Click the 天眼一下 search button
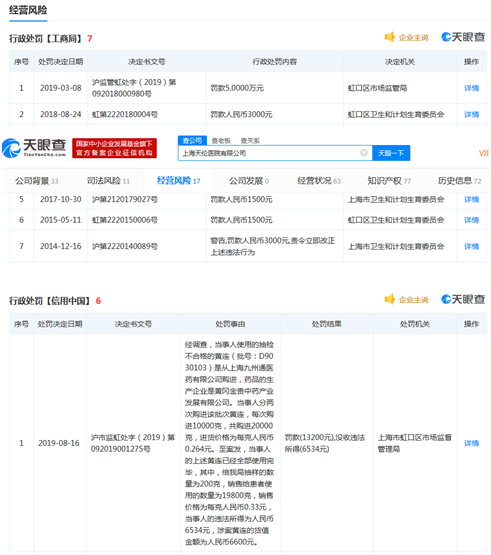 coord(391,153)
